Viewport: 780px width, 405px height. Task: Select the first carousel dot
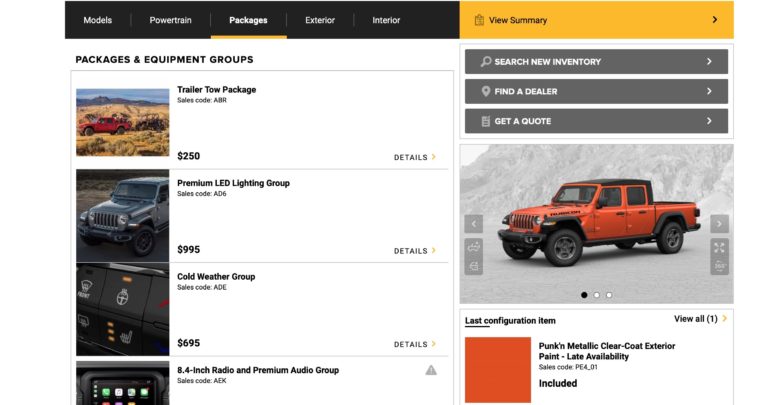click(x=584, y=295)
